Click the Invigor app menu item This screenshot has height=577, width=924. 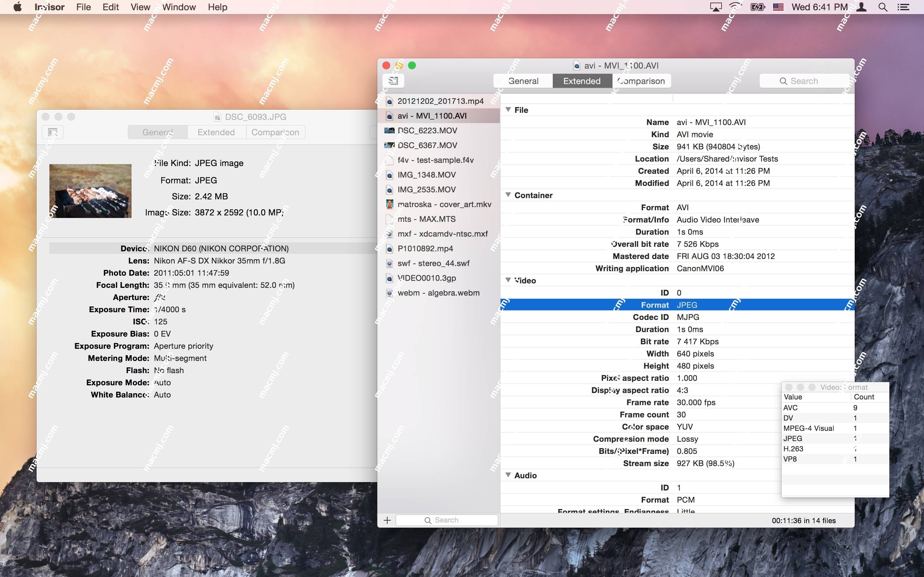(49, 7)
